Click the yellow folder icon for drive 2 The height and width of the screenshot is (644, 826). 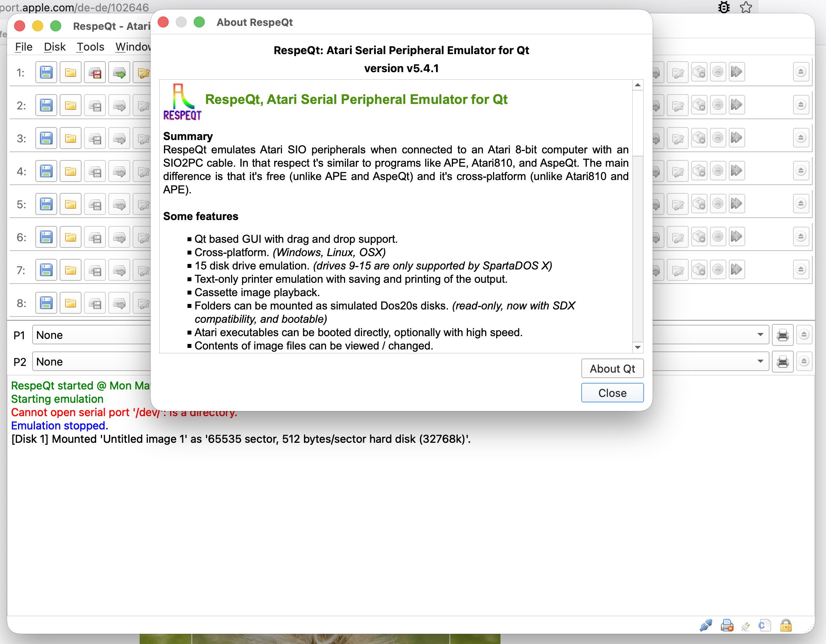pos(71,106)
